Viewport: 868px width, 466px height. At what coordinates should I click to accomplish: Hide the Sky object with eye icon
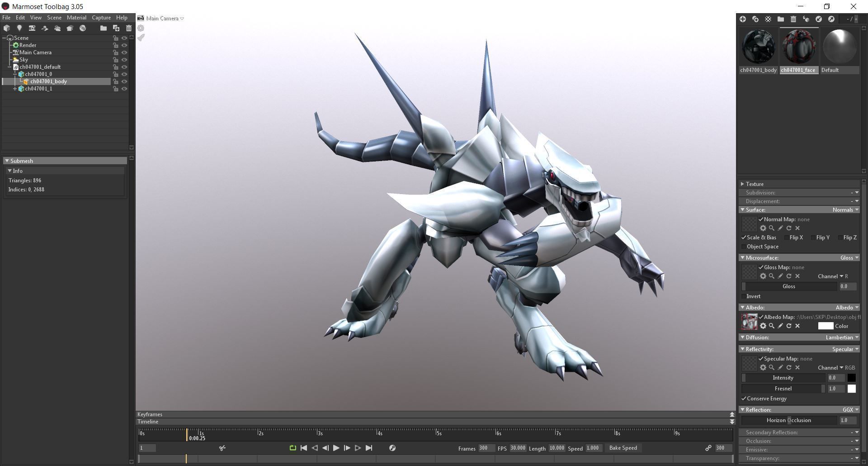coord(124,60)
